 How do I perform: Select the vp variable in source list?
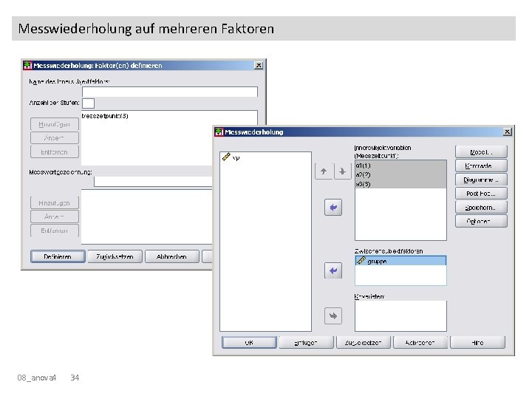pyautogui.click(x=236, y=157)
